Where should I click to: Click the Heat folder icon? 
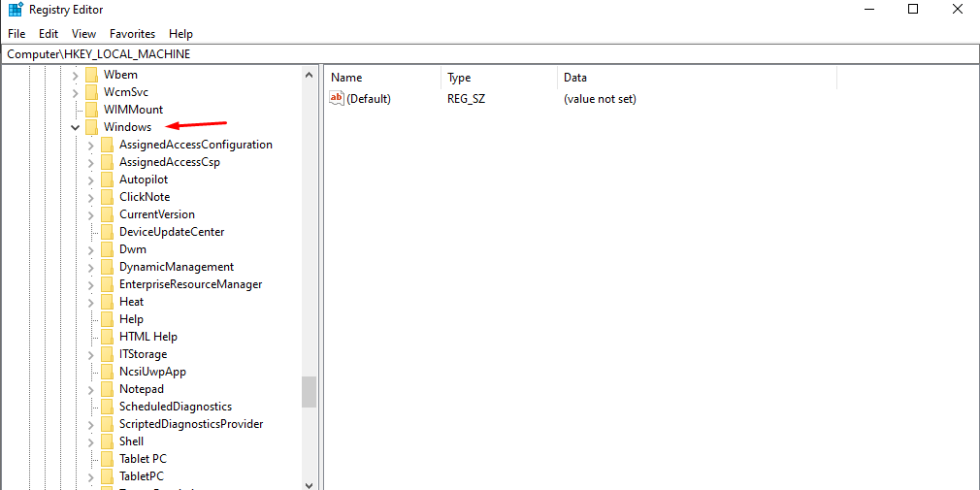pos(108,303)
